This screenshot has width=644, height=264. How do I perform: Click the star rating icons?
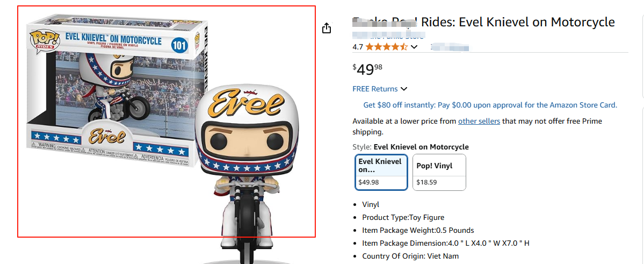tap(387, 47)
